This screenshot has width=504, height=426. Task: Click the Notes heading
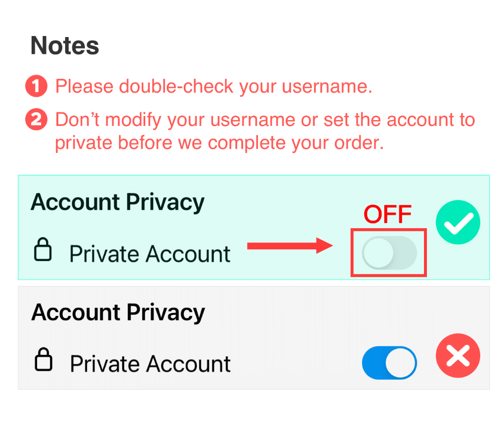tap(65, 46)
